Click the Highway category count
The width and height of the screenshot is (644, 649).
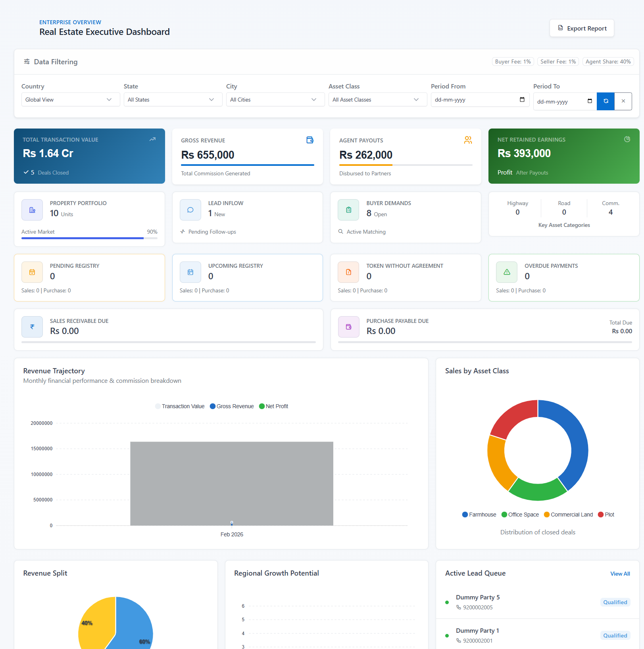517,212
